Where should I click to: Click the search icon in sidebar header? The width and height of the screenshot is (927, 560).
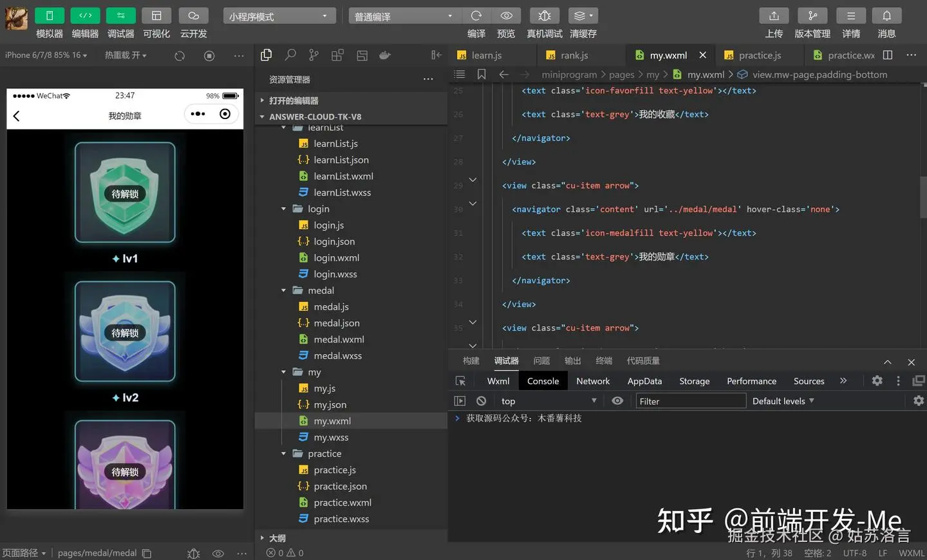[x=290, y=55]
